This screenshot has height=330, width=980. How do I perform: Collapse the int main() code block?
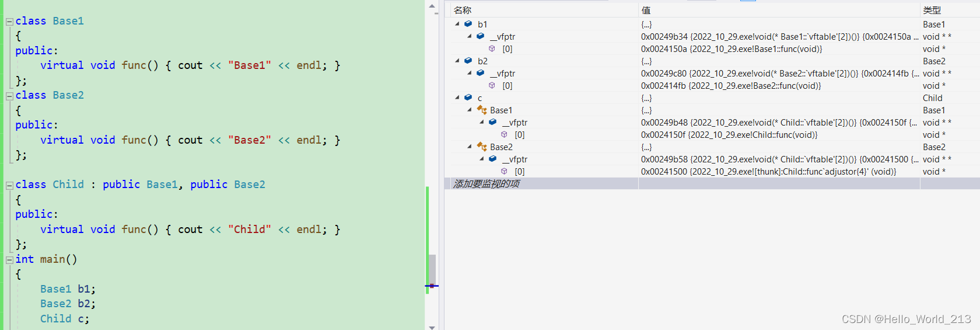(x=9, y=260)
